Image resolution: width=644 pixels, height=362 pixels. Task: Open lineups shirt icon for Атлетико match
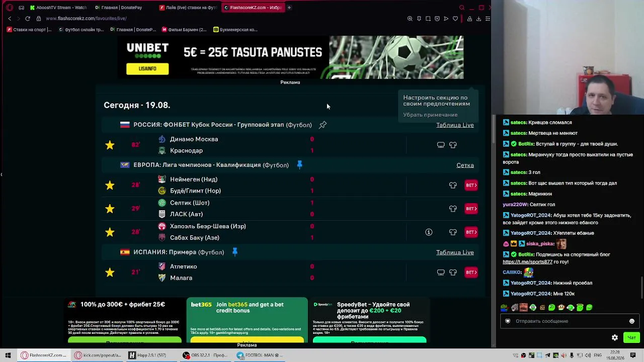coord(453,272)
